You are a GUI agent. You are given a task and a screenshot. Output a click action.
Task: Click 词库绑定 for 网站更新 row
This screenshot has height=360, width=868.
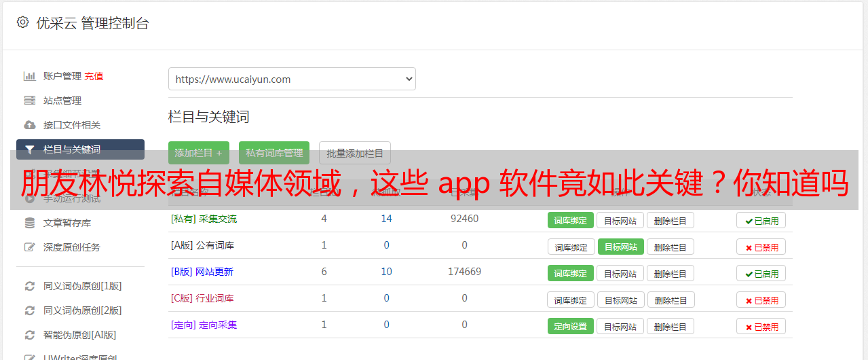pos(571,273)
